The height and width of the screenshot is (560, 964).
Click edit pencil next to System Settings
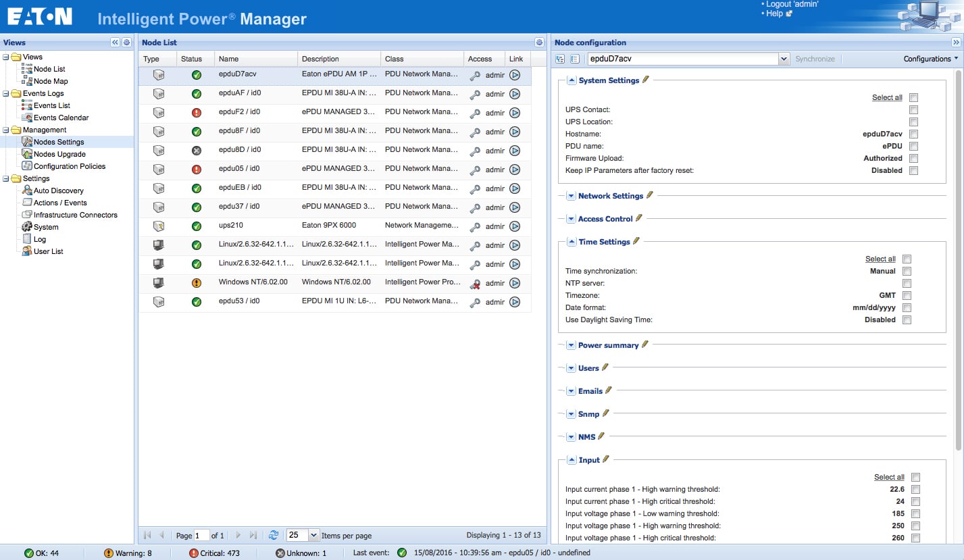click(x=646, y=79)
